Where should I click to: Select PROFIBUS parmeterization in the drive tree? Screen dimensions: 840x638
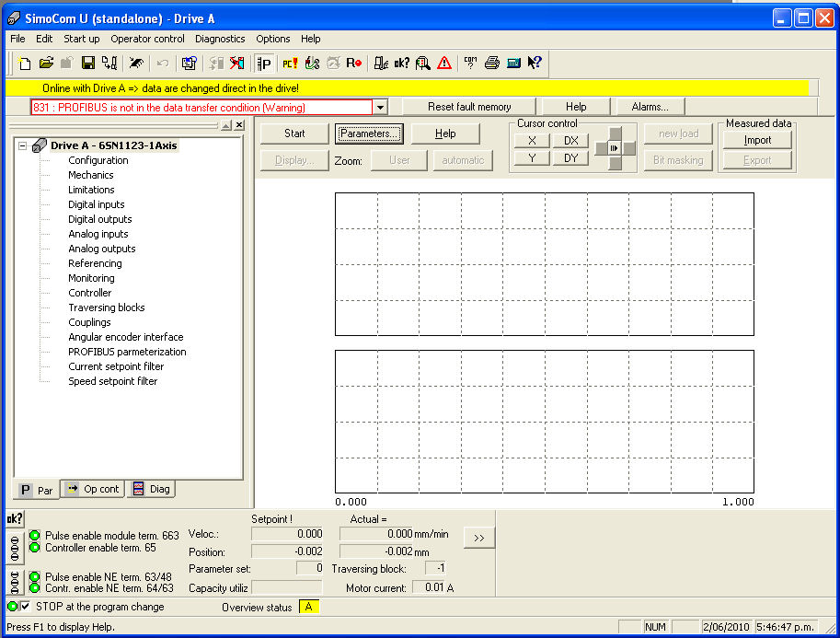point(127,352)
